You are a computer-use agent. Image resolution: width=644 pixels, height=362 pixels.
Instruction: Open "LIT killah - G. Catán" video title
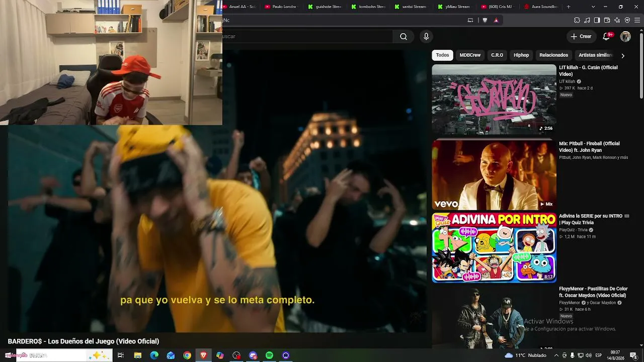[x=588, y=70]
